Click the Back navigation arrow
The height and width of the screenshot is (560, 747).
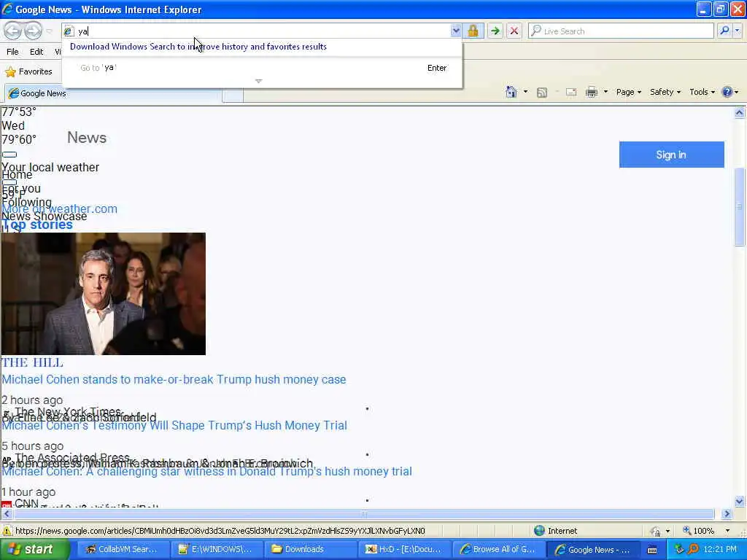click(x=13, y=31)
